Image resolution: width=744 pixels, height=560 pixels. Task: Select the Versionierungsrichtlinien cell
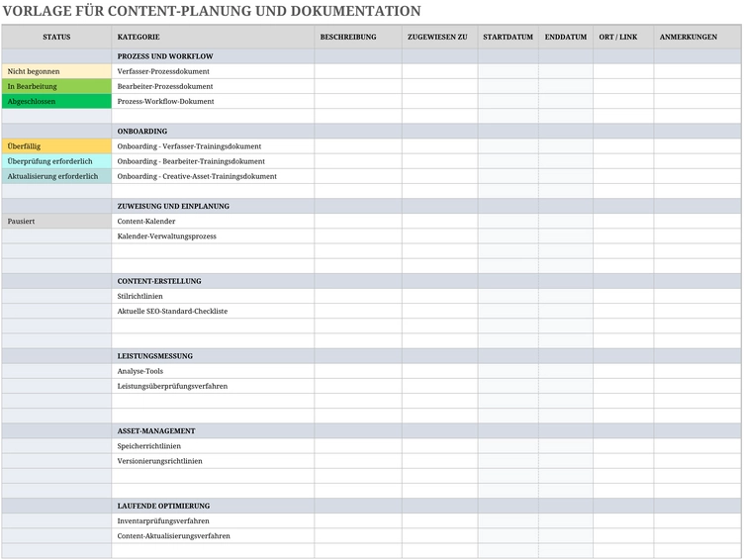pos(213,461)
